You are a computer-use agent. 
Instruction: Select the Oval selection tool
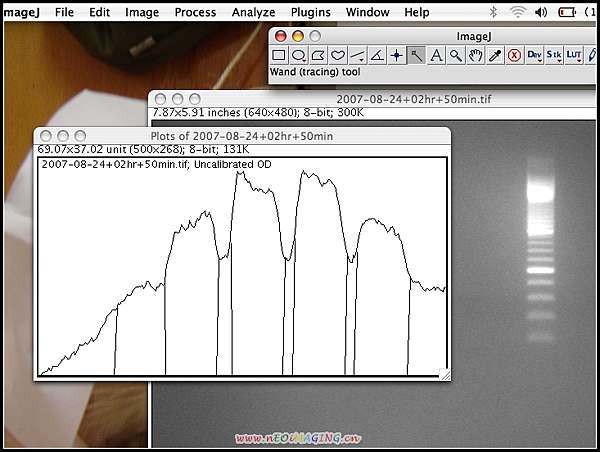[x=298, y=55]
